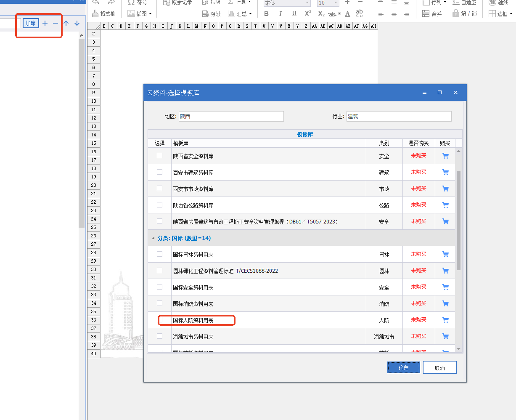Click the 确定 confirm button

[403, 367]
